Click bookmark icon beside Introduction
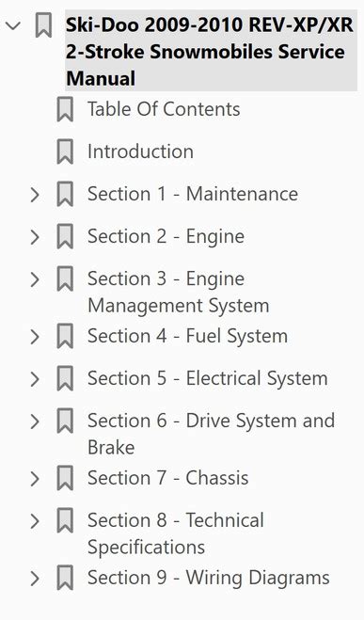The height and width of the screenshot is (620, 364). tap(65, 151)
